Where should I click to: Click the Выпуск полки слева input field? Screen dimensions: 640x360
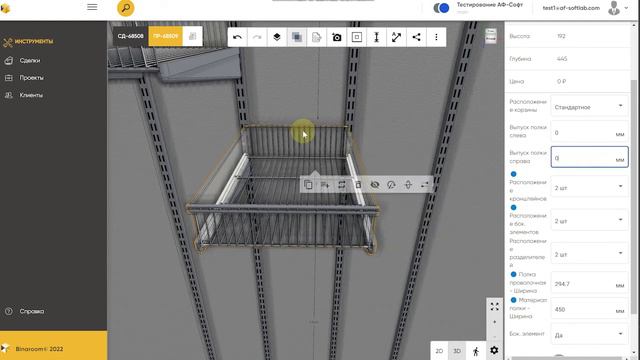pos(589,132)
